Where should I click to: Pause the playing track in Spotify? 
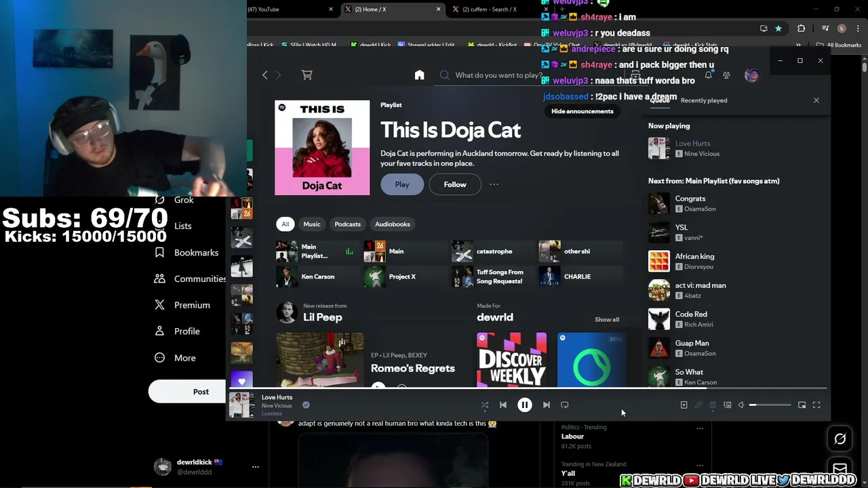tap(525, 405)
